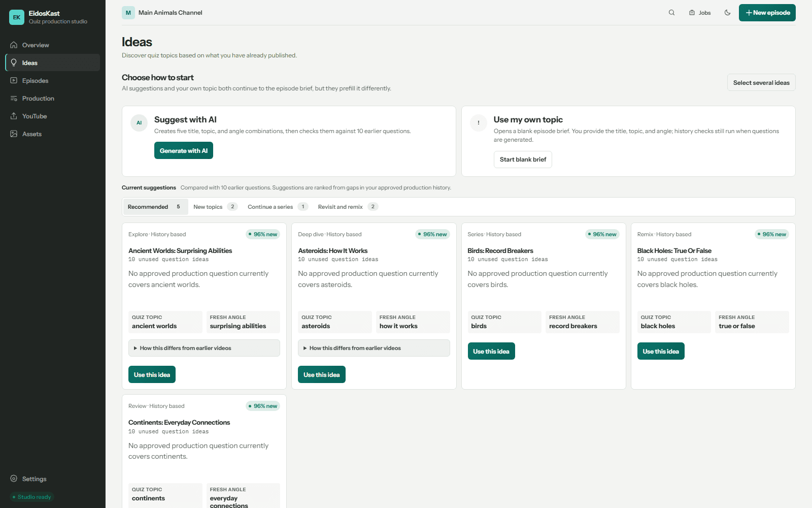Click the 'Continents: Everyday Connections' title
812x508 pixels.
pos(179,423)
